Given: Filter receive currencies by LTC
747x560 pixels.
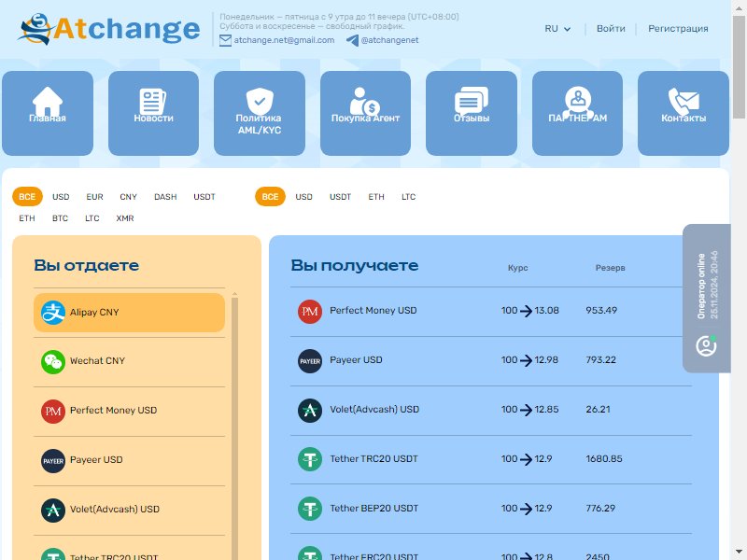Looking at the screenshot, I should (x=408, y=197).
